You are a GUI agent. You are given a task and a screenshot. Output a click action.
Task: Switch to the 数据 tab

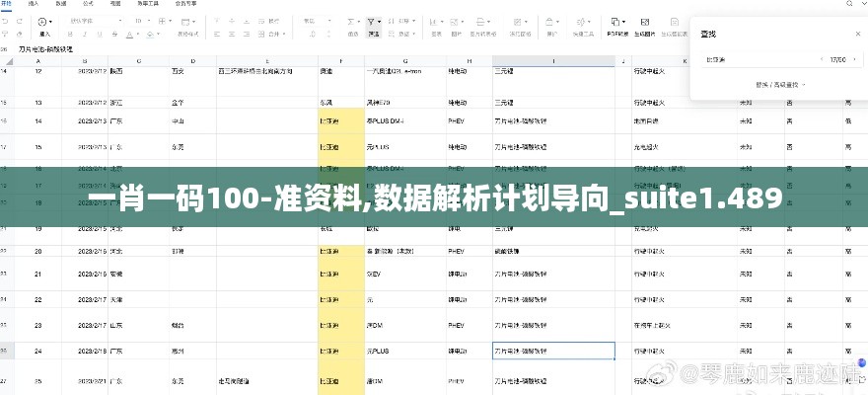pyautogui.click(x=61, y=4)
